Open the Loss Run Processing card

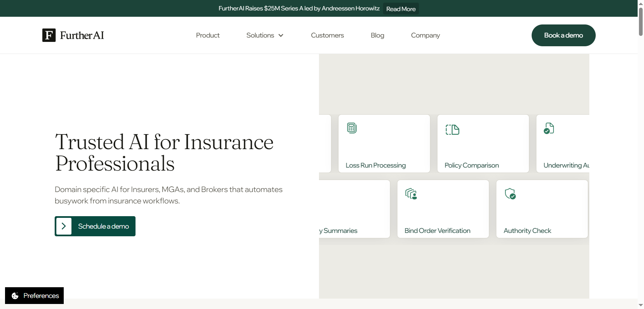coord(384,143)
